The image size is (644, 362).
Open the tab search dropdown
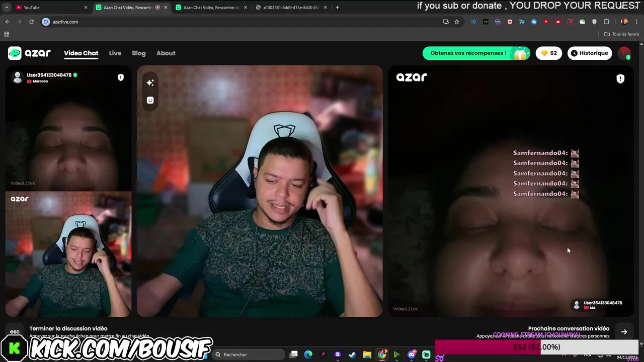(x=7, y=8)
